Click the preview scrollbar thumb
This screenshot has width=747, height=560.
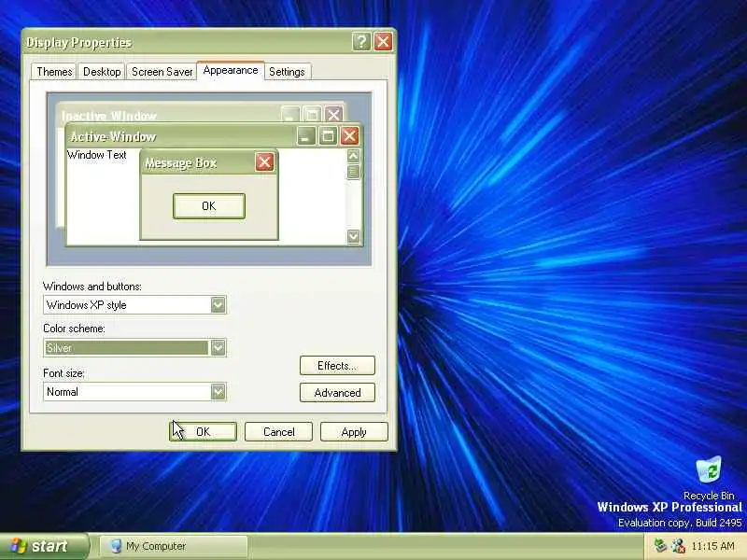point(354,172)
